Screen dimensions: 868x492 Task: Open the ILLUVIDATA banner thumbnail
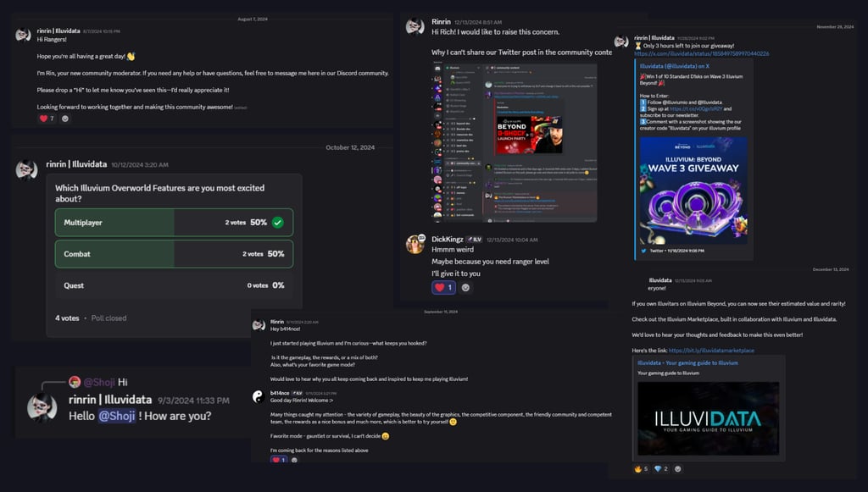[708, 418]
